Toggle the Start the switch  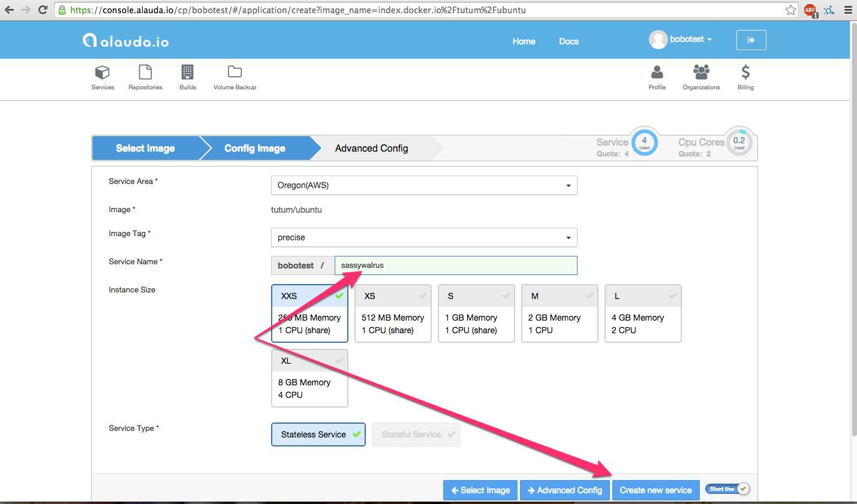coord(727,489)
